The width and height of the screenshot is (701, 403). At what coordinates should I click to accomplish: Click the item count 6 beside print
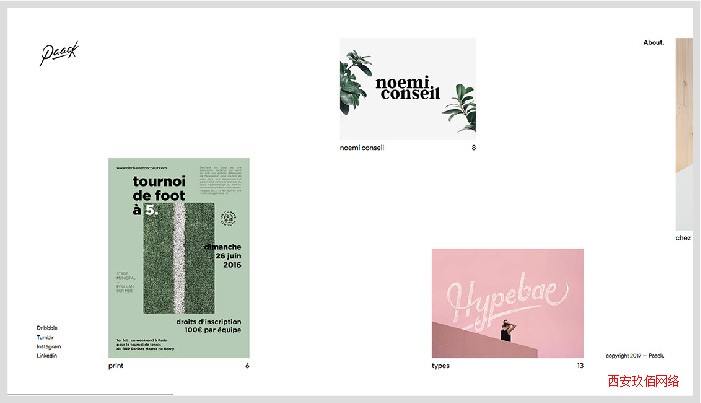tap(247, 366)
